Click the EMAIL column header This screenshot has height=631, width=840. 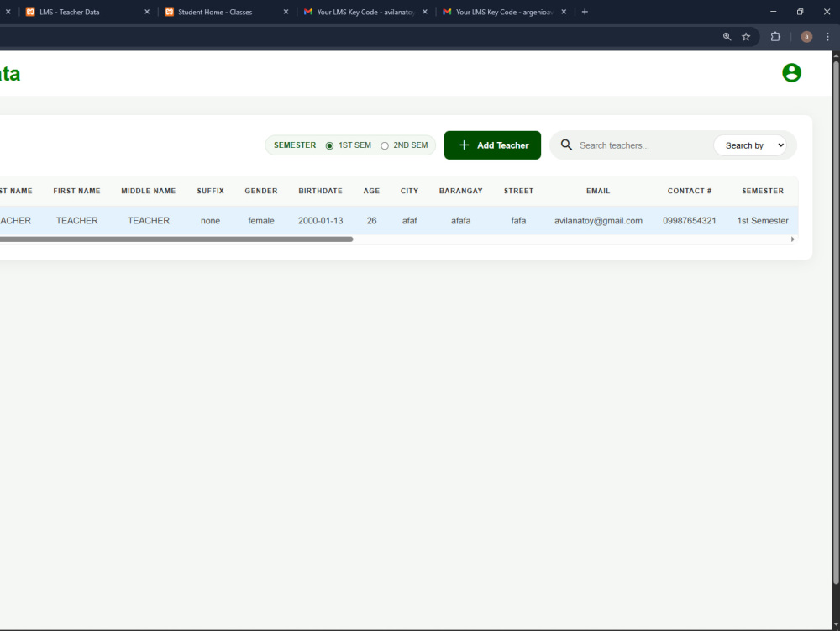598,191
